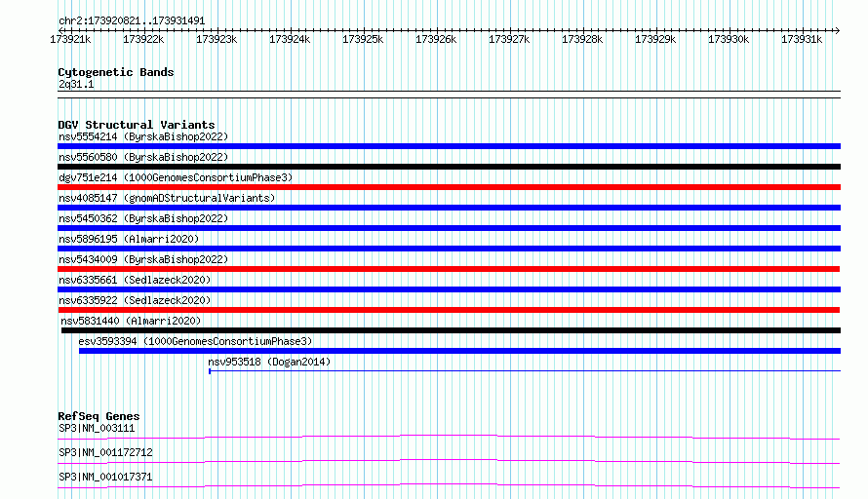Select the red bar of nsv5434009
The width and height of the screenshot is (868, 499).
click(x=449, y=269)
